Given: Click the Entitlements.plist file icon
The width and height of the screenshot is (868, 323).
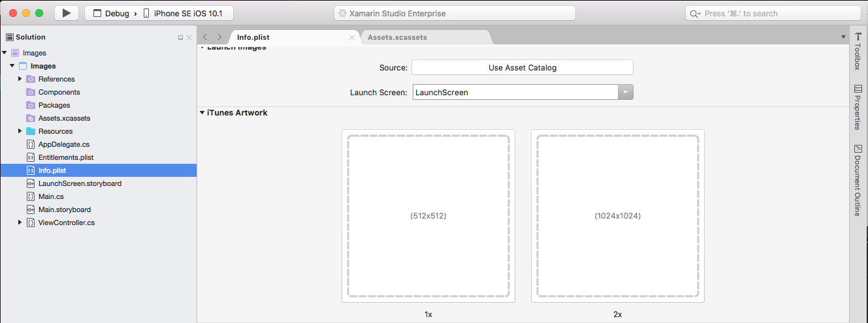Looking at the screenshot, I should (31, 157).
